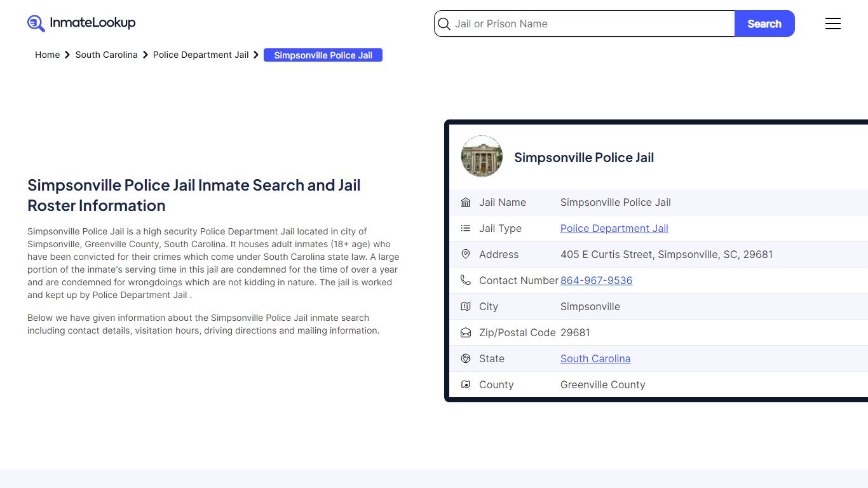Click the Contact Number phone icon
868x488 pixels.
coord(466,280)
